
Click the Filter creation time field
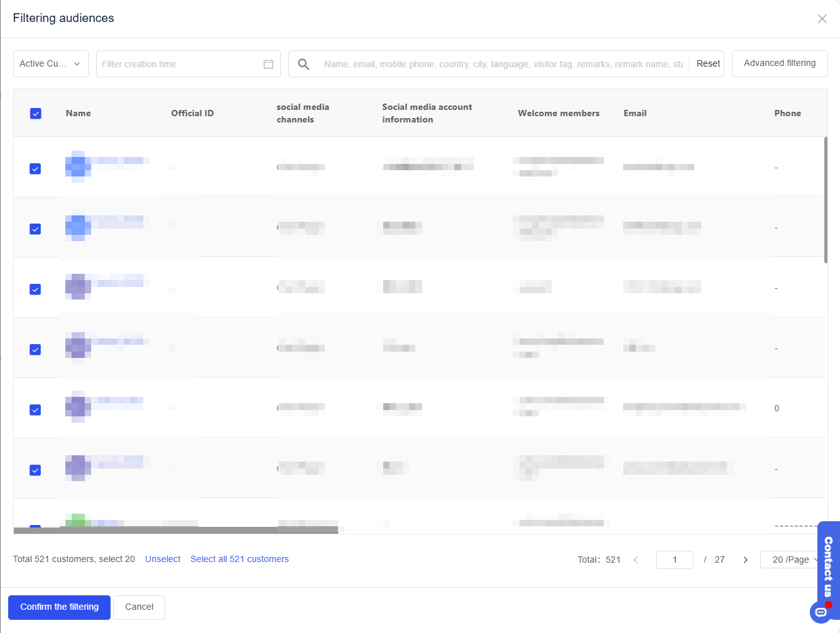coord(188,64)
